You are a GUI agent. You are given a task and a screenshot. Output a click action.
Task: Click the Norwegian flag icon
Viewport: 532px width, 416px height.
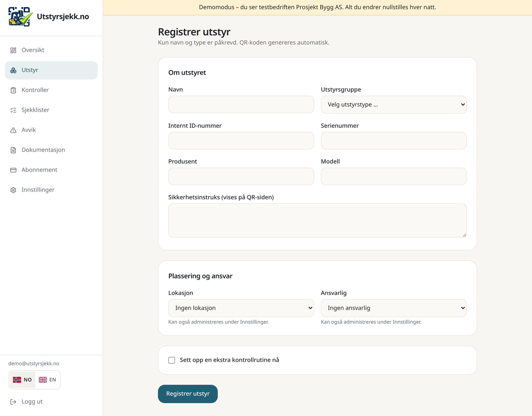pyautogui.click(x=17, y=380)
